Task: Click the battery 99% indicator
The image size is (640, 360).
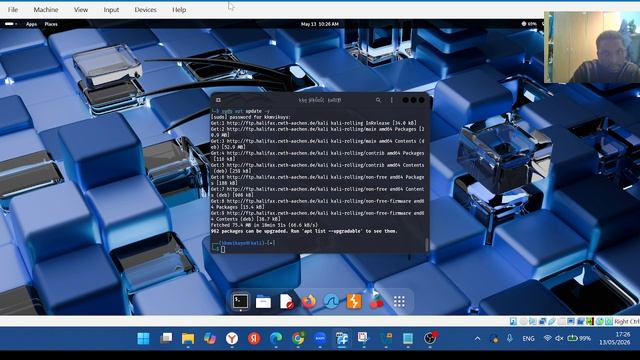Action: click(x=580, y=338)
